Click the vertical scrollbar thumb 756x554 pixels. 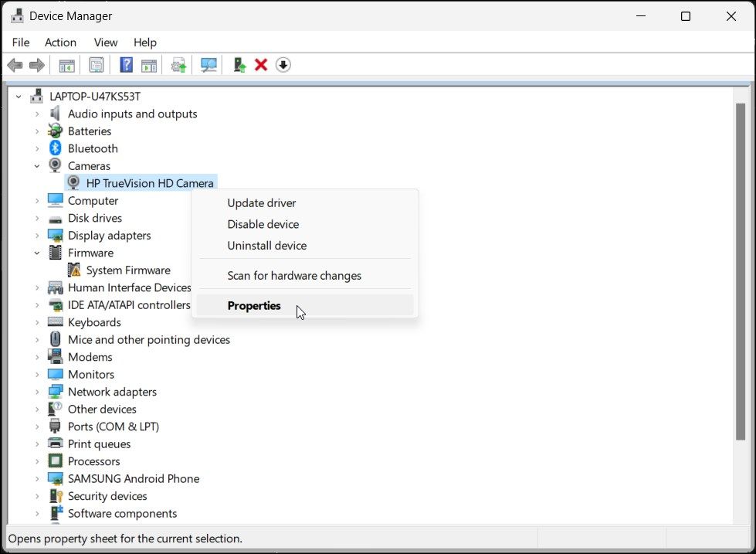coord(740,272)
